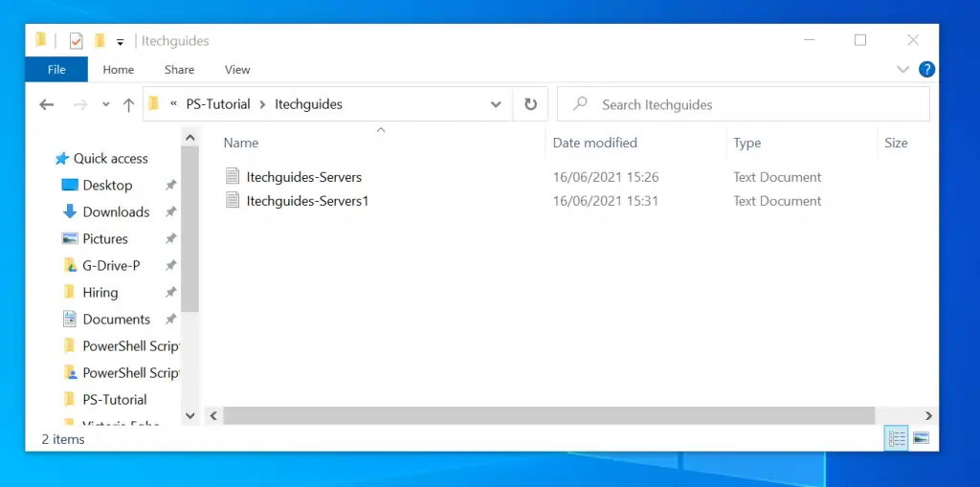
Task: Go up one folder level arrow
Action: [129, 104]
